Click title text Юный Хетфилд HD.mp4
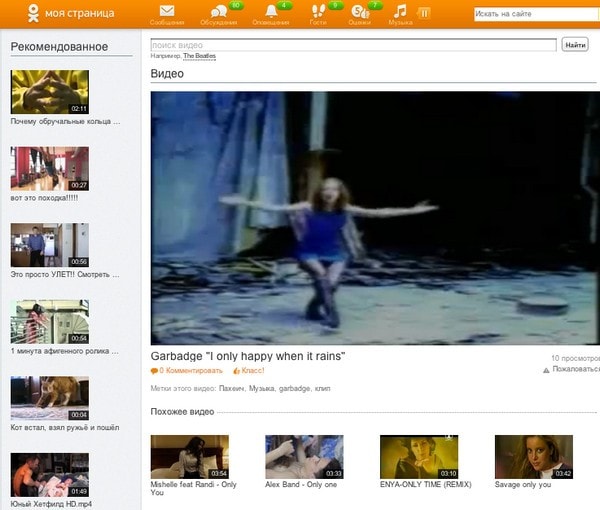This screenshot has height=510, width=600. click(x=51, y=504)
